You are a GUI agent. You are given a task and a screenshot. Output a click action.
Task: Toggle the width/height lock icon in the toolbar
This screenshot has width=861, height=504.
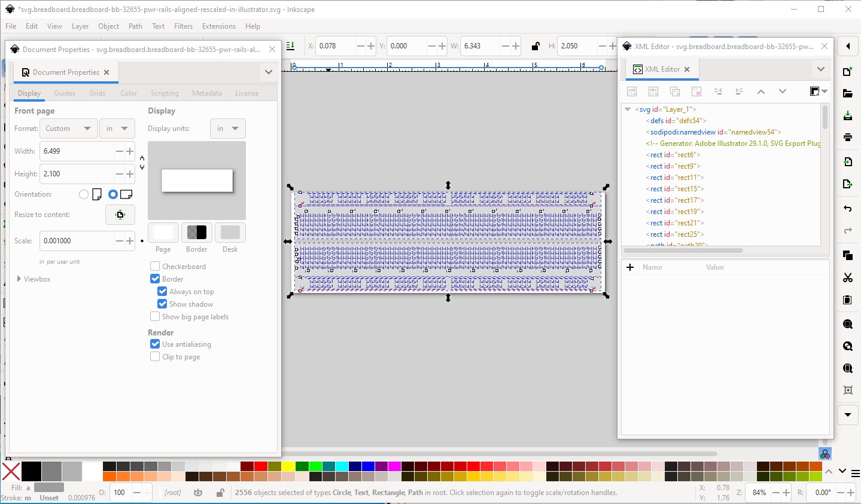[536, 46]
